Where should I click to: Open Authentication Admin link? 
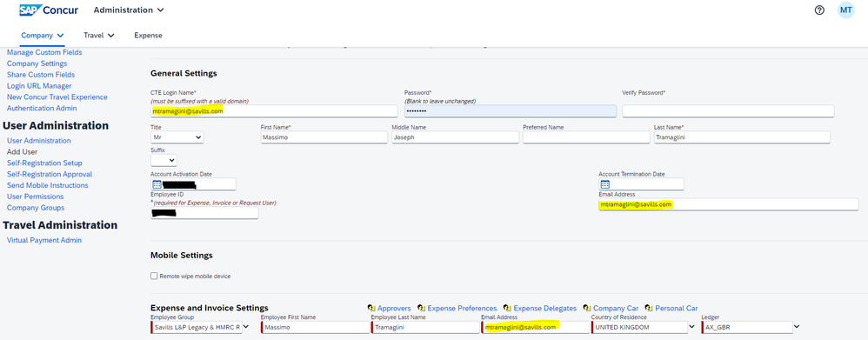42,108
